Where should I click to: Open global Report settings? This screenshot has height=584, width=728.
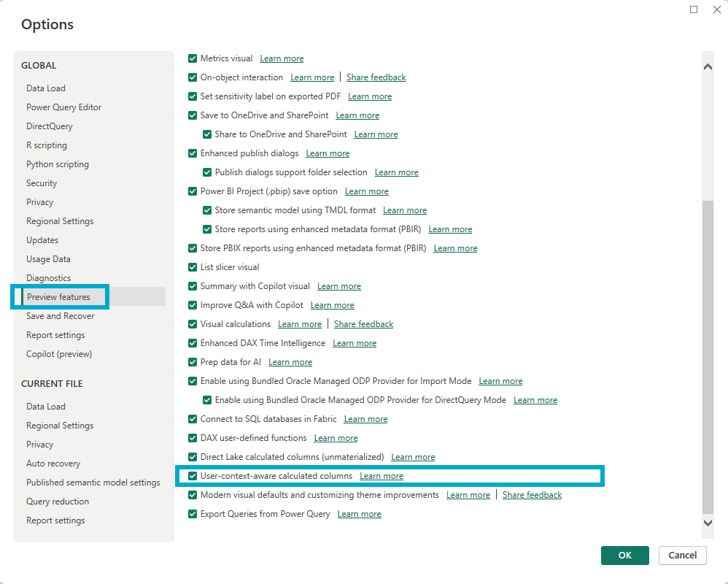coord(55,335)
